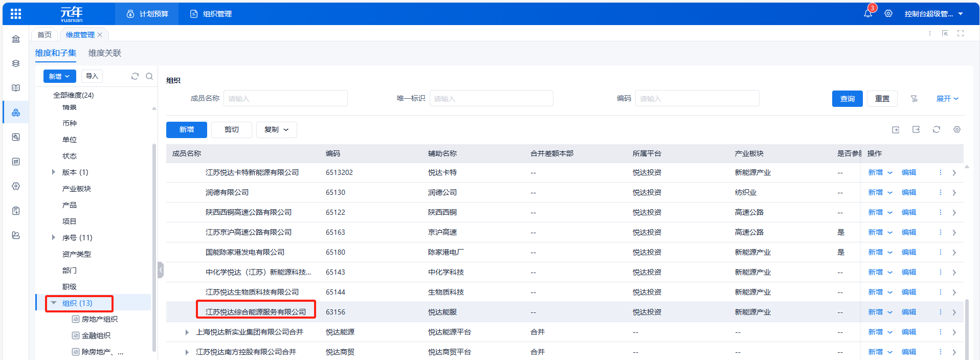Click the 成员名称 input field
This screenshot has width=980, height=360.
pyautogui.click(x=285, y=99)
